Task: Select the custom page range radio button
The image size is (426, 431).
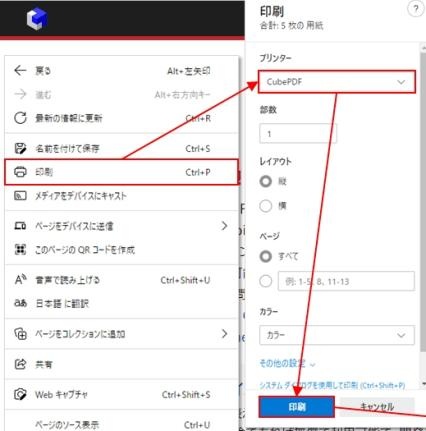Action: pyautogui.click(x=265, y=281)
